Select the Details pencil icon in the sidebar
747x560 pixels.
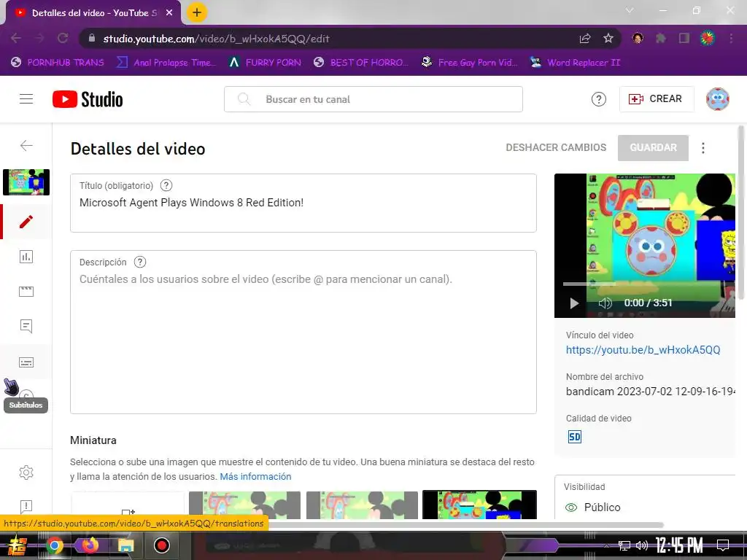[26, 222]
